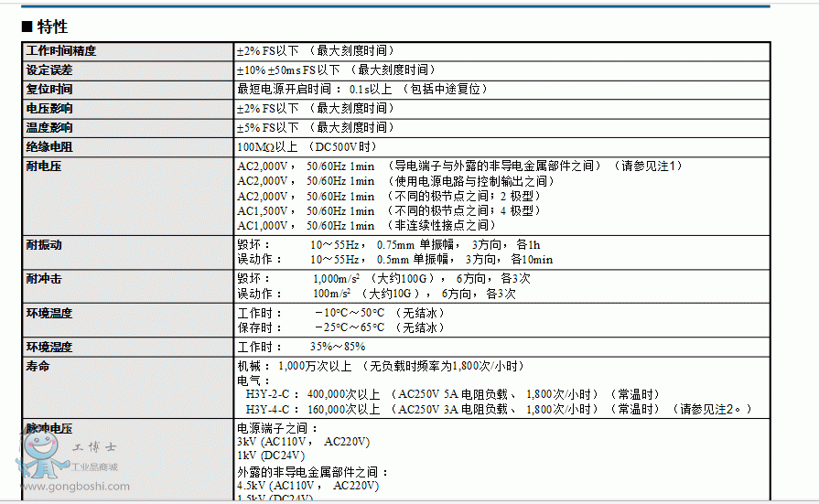Screen dimensions: 819x504
Task: Click the 请参见注1 note reference text
Action: tap(651, 166)
